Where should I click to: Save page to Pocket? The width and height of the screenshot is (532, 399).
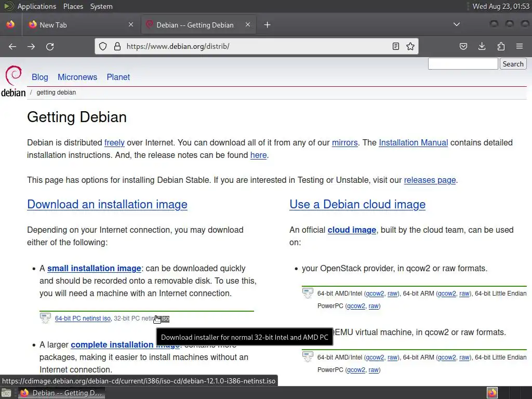[x=463, y=46]
